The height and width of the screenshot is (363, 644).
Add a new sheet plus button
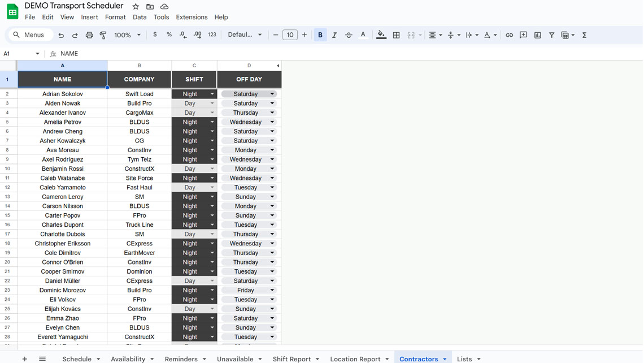point(25,359)
